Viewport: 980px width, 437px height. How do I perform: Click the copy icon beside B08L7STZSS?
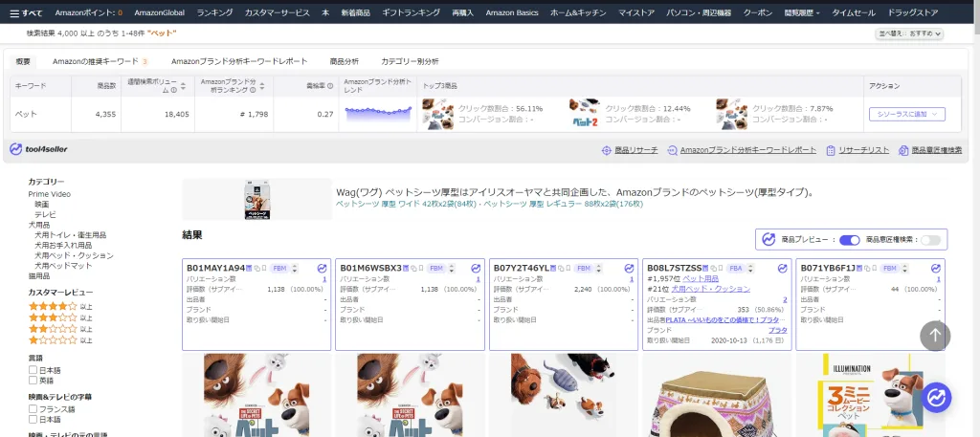(713, 269)
